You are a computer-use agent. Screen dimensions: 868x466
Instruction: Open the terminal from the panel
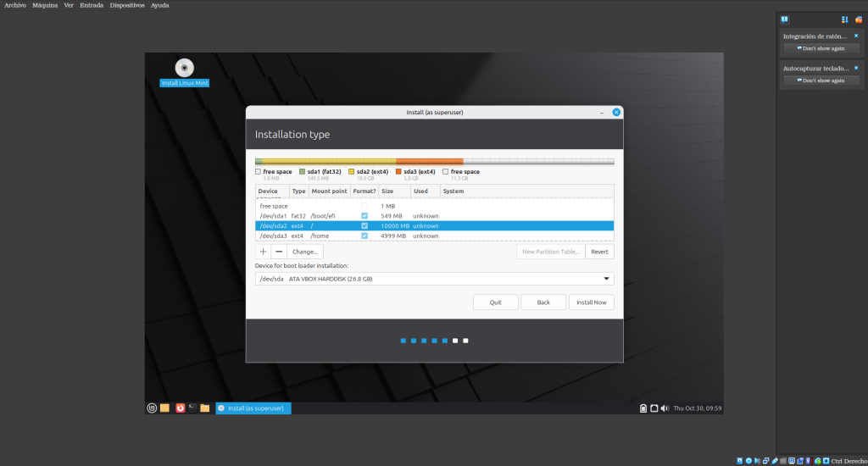(192, 408)
